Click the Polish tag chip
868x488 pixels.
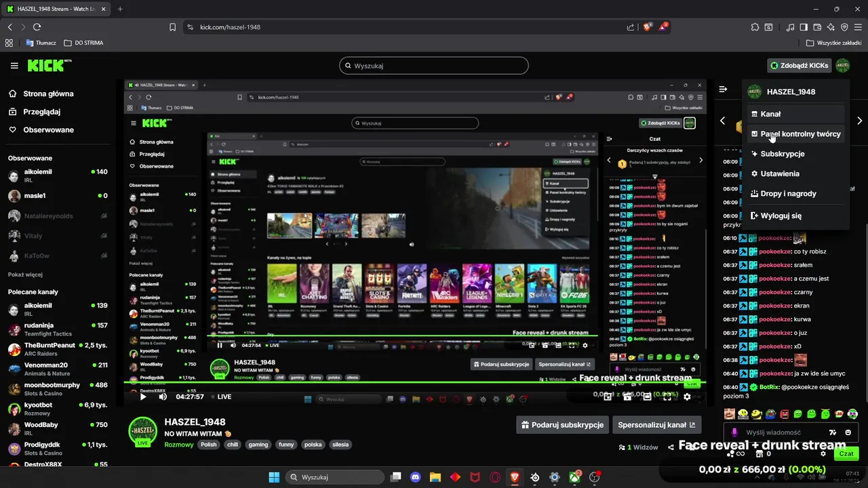[209, 445]
